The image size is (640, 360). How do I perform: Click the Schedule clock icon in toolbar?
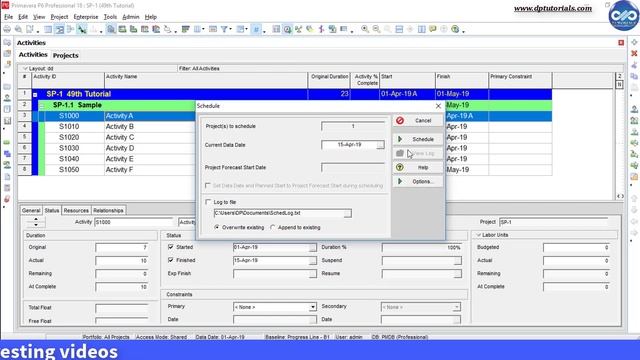287,29
